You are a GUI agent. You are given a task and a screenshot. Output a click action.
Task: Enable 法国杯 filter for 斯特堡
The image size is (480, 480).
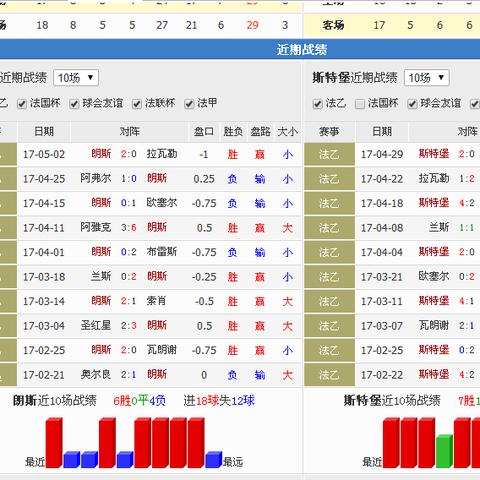tap(360, 104)
